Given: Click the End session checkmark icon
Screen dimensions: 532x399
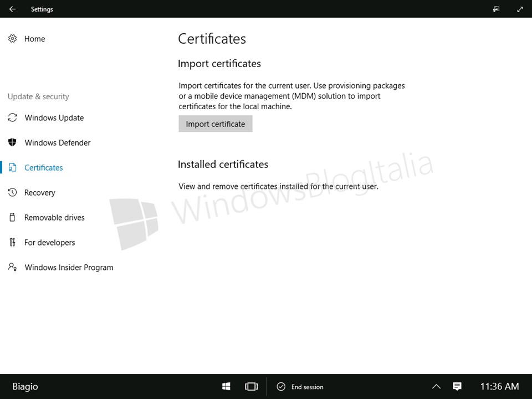Looking at the screenshot, I should 281,386.
